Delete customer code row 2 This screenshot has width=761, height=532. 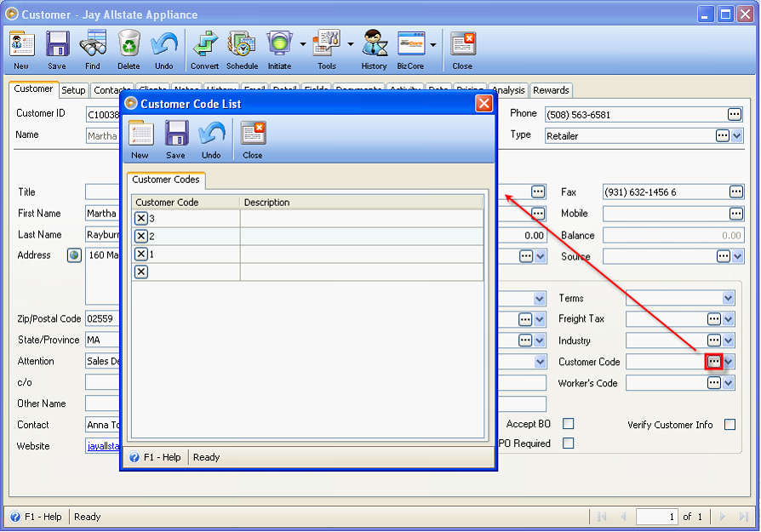click(x=140, y=237)
